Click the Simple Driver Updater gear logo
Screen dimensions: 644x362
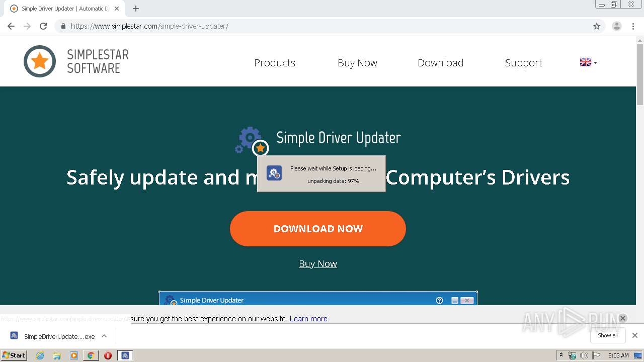(x=252, y=141)
